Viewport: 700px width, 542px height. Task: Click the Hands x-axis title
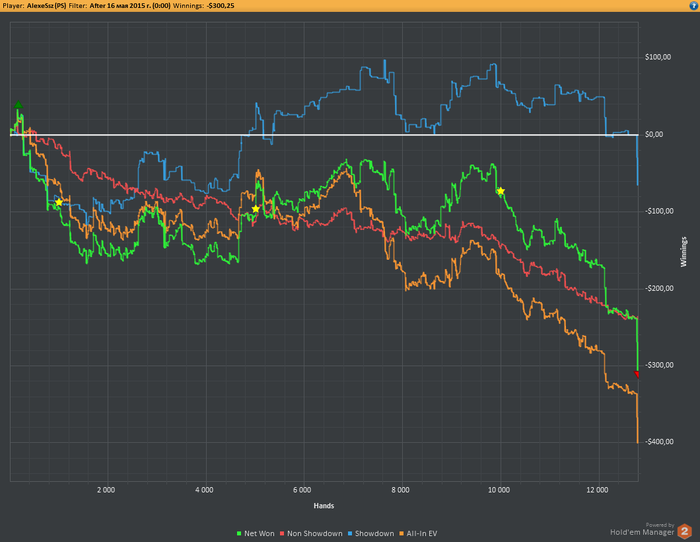pos(324,506)
